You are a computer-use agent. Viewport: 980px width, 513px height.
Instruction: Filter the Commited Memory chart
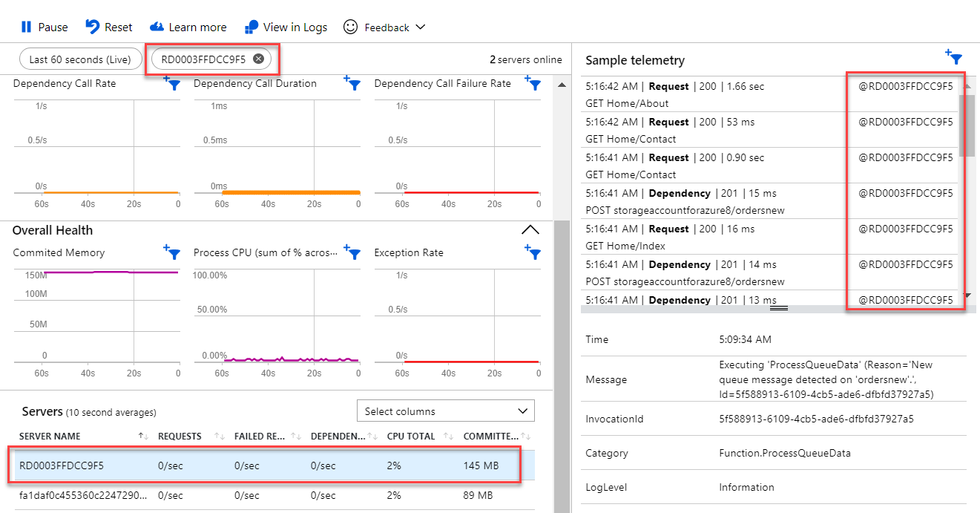pyautogui.click(x=171, y=252)
